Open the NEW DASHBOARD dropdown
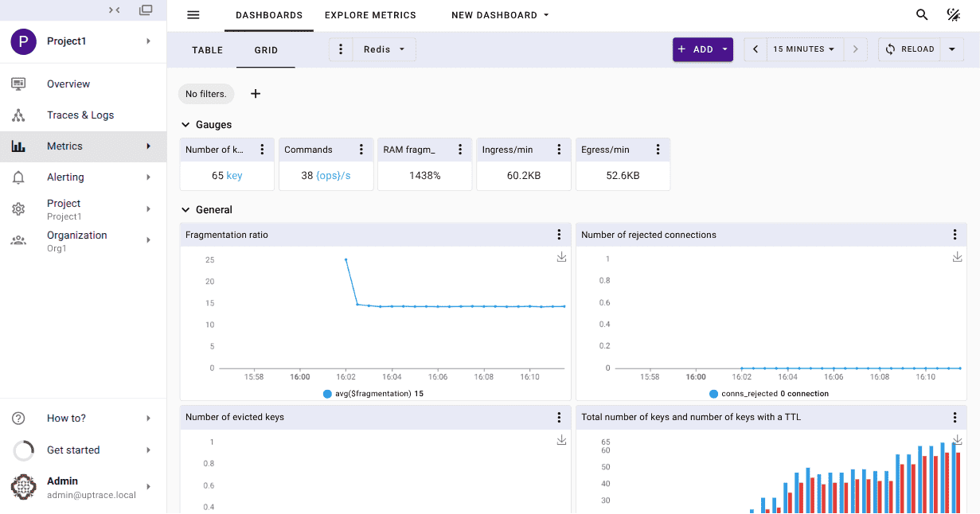Image resolution: width=980 pixels, height=514 pixels. (500, 15)
